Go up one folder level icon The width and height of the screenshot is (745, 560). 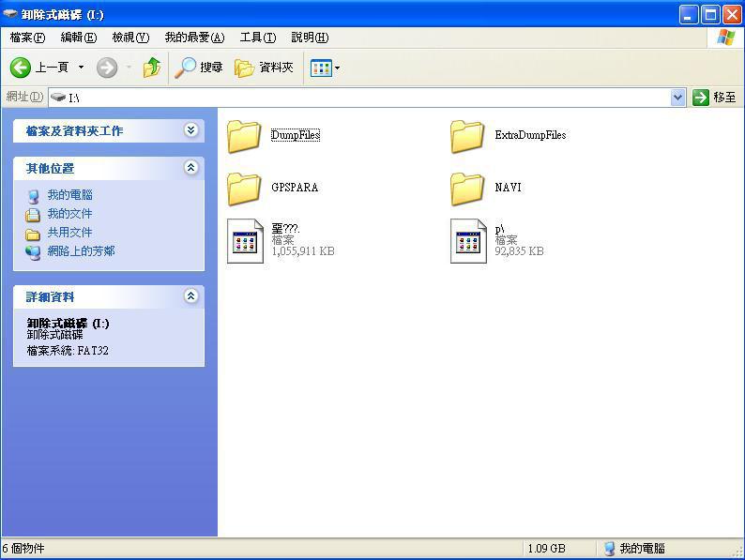152,68
